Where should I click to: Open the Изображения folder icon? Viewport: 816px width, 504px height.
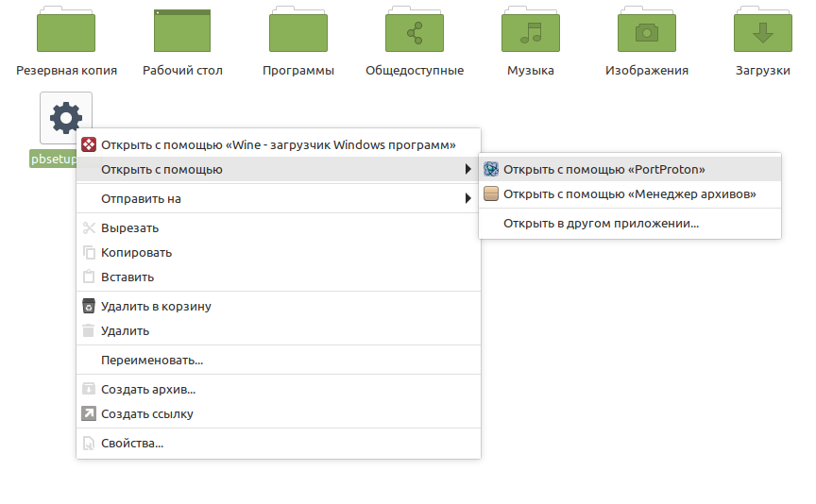pos(647,29)
